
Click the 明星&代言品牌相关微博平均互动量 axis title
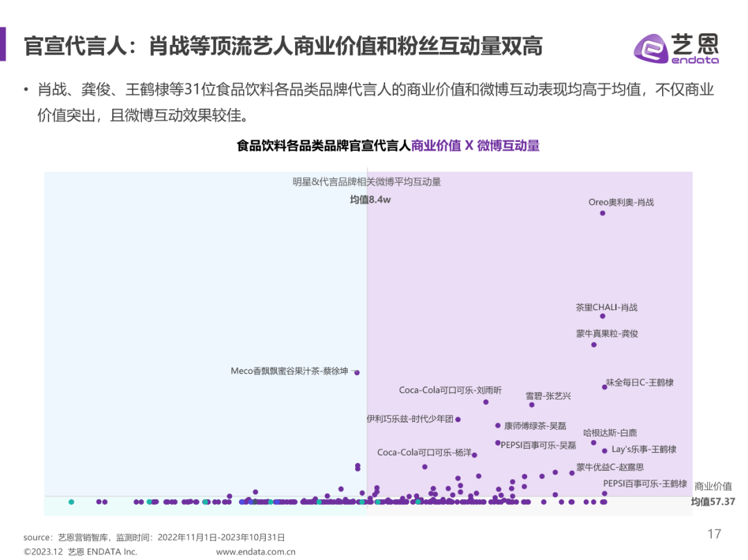click(367, 181)
